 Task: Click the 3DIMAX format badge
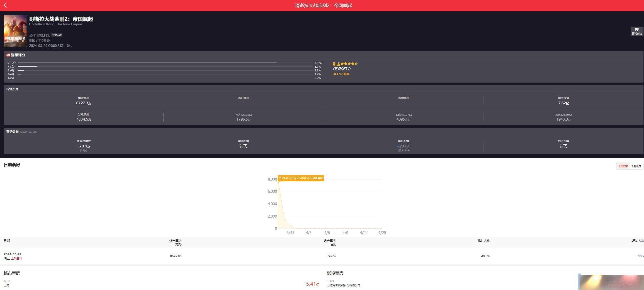click(57, 35)
